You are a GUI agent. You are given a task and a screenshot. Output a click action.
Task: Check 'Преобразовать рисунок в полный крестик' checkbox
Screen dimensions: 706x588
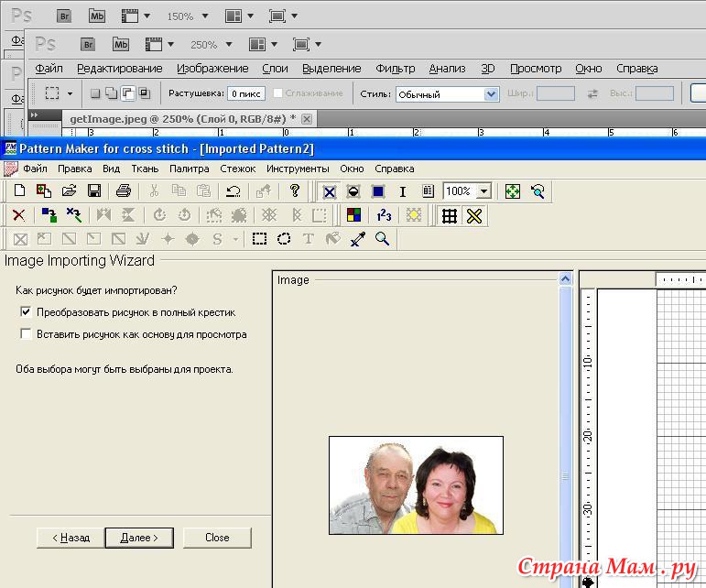(26, 311)
